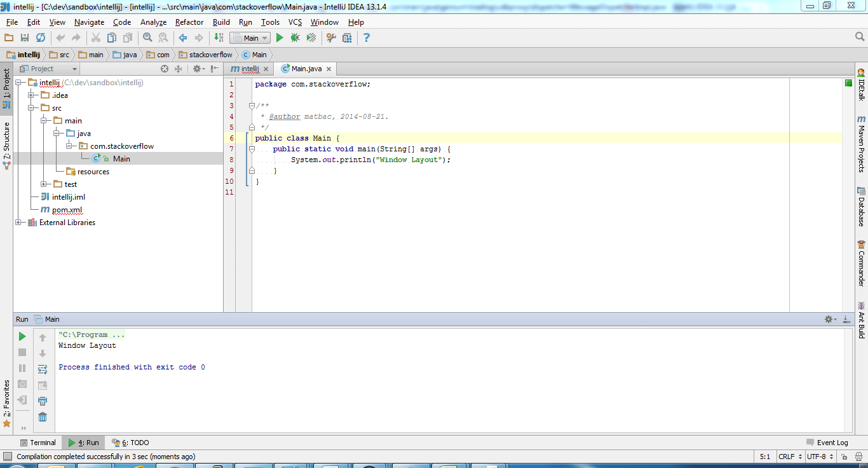This screenshot has height=468, width=868.
Task: Open the Analyze menu
Action: (153, 22)
